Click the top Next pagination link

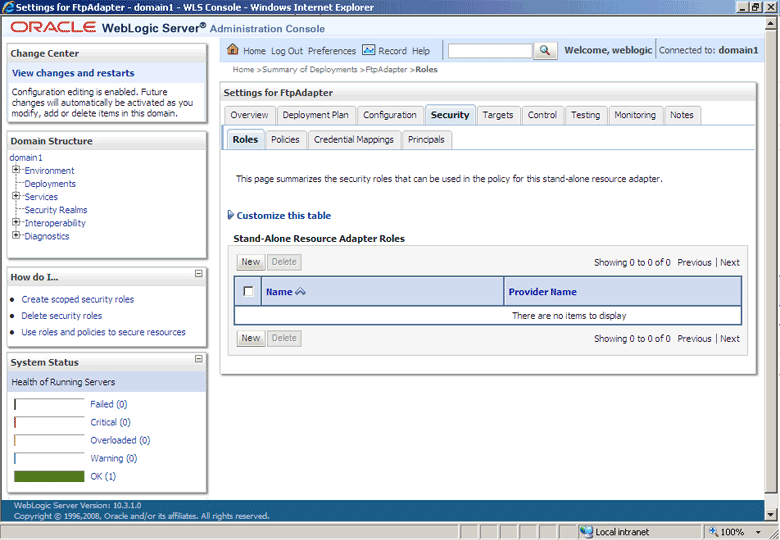pyautogui.click(x=730, y=263)
